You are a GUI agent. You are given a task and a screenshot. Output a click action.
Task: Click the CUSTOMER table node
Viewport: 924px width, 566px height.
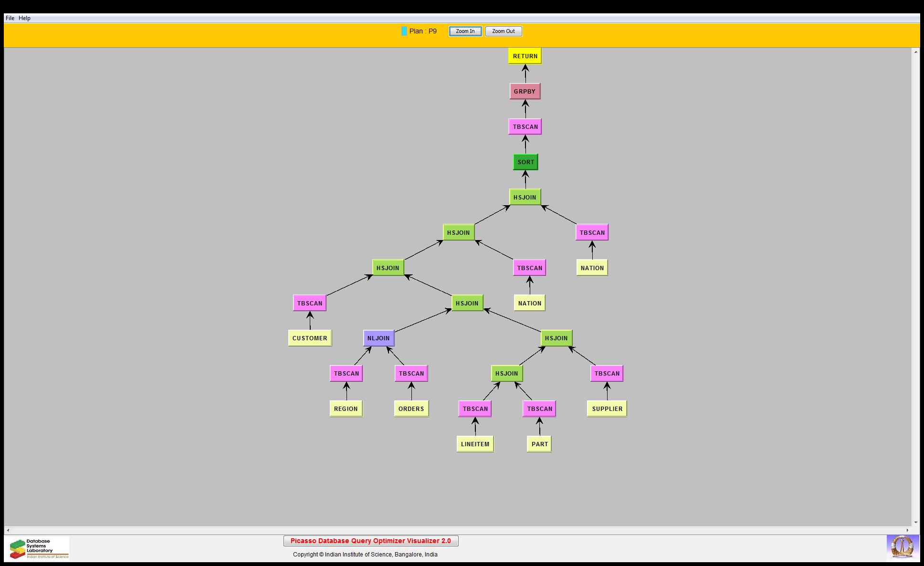coord(310,338)
